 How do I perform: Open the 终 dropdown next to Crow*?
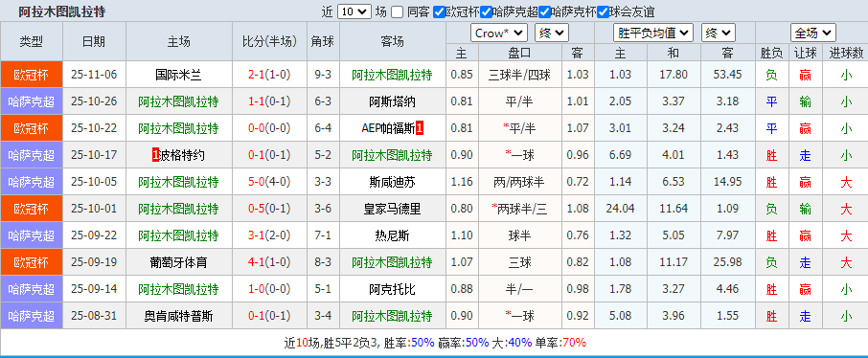[x=551, y=34]
